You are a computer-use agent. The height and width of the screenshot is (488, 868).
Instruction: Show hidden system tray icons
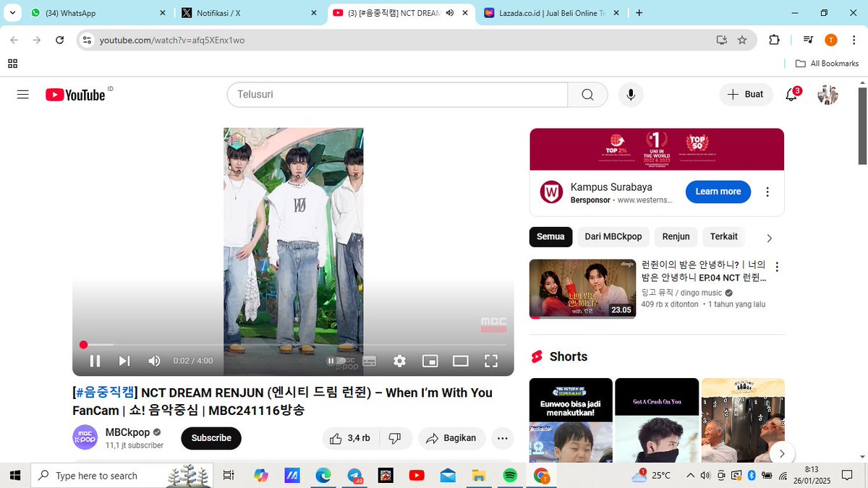click(690, 475)
